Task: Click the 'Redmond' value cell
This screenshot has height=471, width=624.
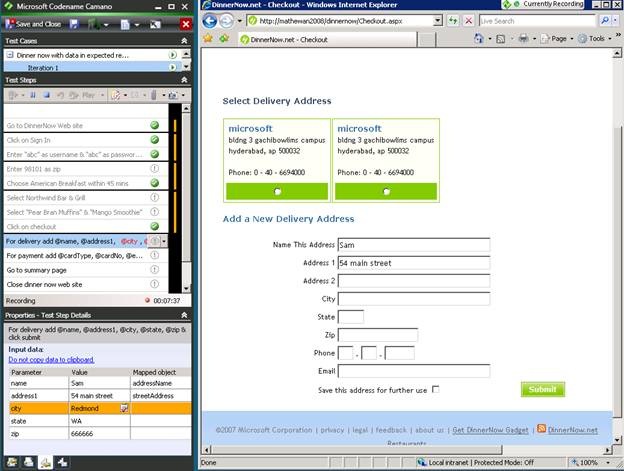Action: [99, 409]
